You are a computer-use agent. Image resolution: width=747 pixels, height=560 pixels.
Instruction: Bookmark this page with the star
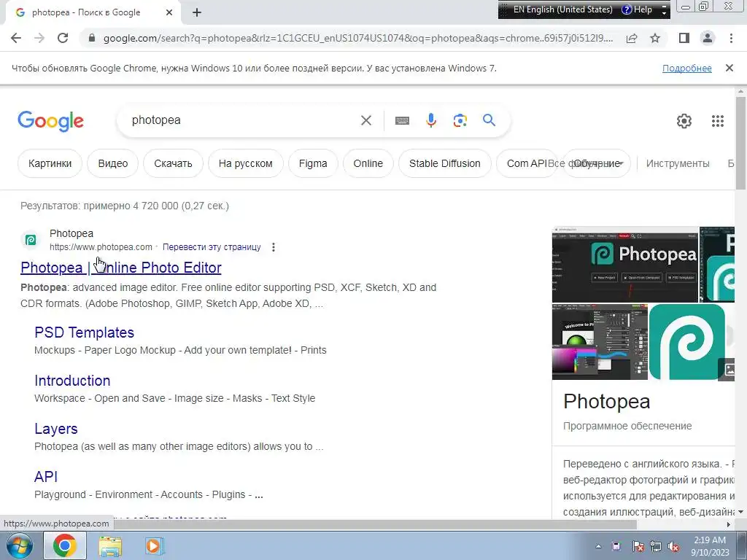click(x=655, y=38)
